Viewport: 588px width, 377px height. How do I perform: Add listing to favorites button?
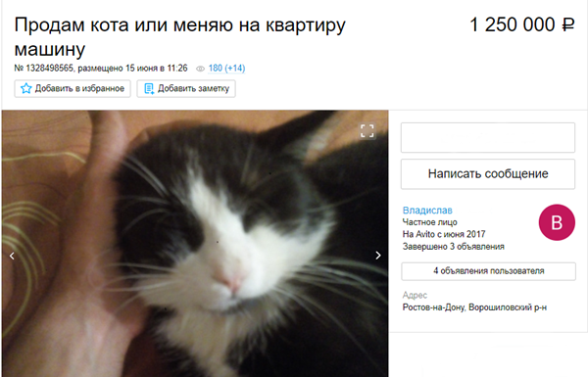click(x=73, y=89)
